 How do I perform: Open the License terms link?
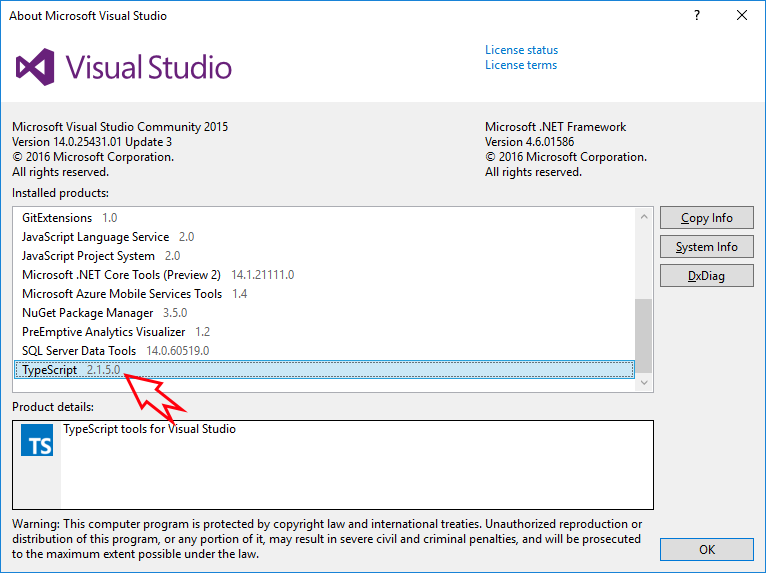tap(521, 65)
